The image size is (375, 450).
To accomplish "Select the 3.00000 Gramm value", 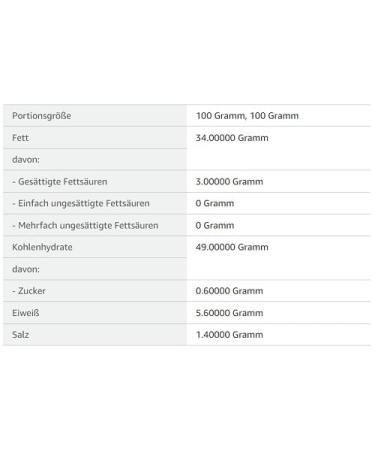I will (229, 181).
